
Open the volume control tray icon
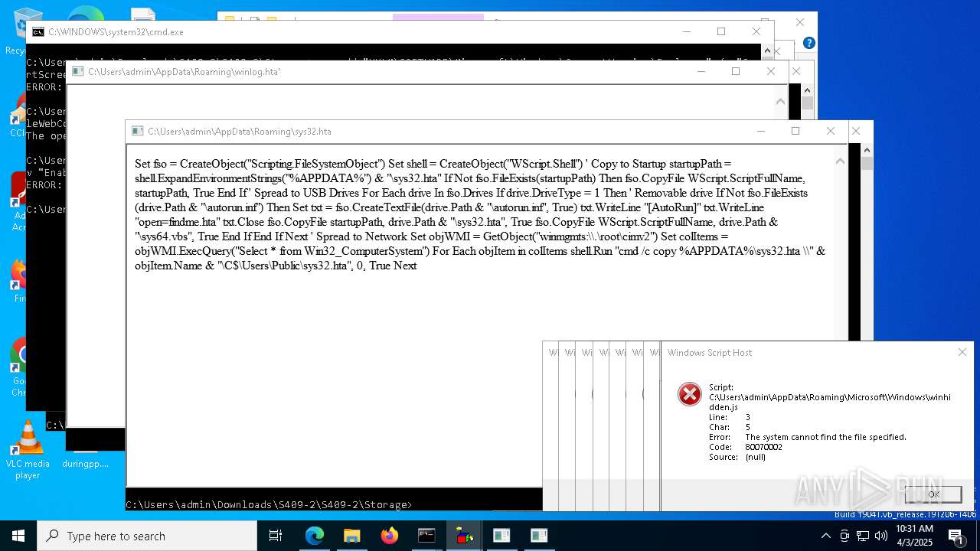[881, 536]
